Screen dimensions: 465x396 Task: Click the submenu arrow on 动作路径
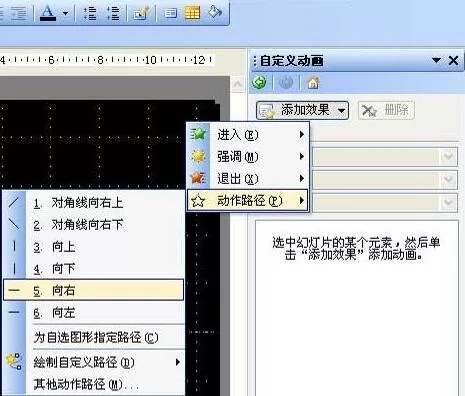(x=302, y=200)
